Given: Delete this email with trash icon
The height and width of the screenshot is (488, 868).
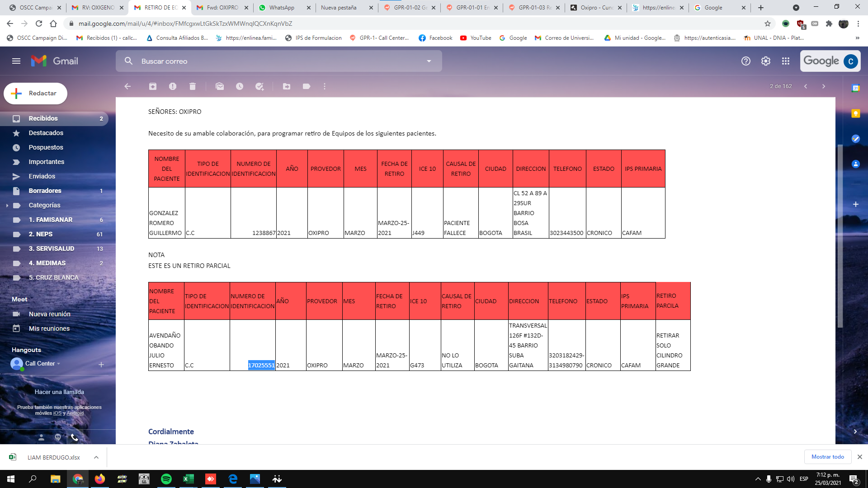Looking at the screenshot, I should (x=193, y=86).
